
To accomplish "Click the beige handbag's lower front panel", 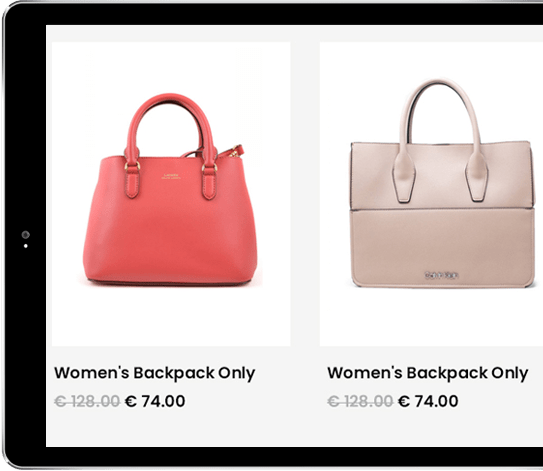I will coord(442,248).
